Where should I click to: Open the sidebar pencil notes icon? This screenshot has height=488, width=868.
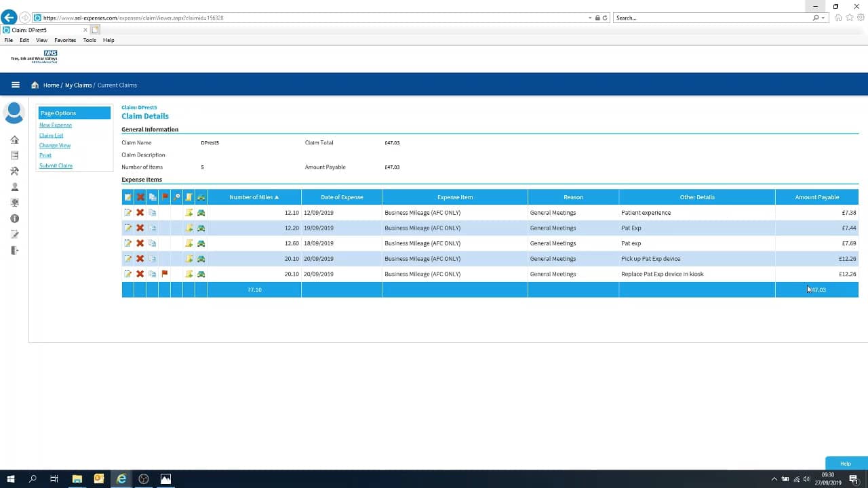coord(15,235)
